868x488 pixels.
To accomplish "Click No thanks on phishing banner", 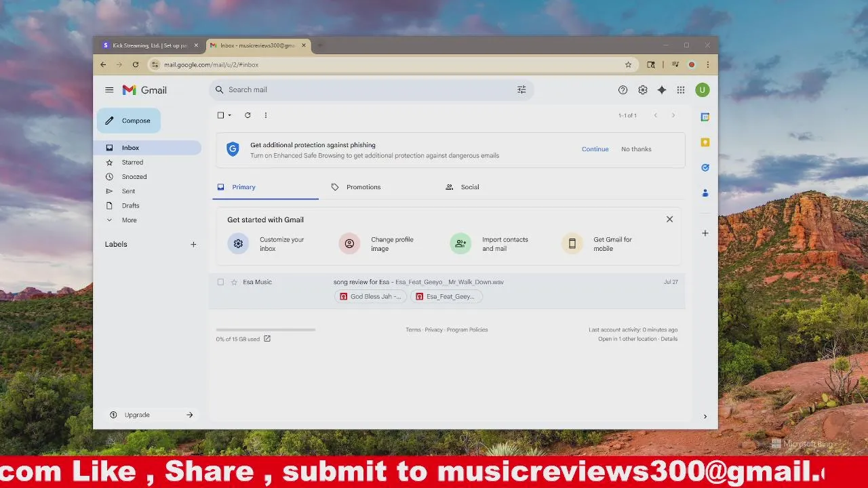I will coord(636,149).
